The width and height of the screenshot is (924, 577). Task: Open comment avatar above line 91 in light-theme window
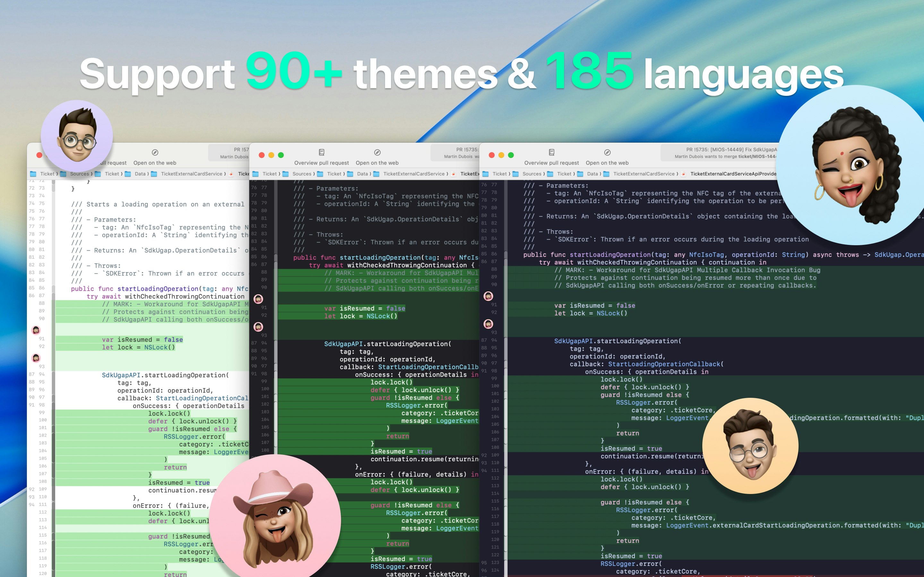[x=36, y=330]
